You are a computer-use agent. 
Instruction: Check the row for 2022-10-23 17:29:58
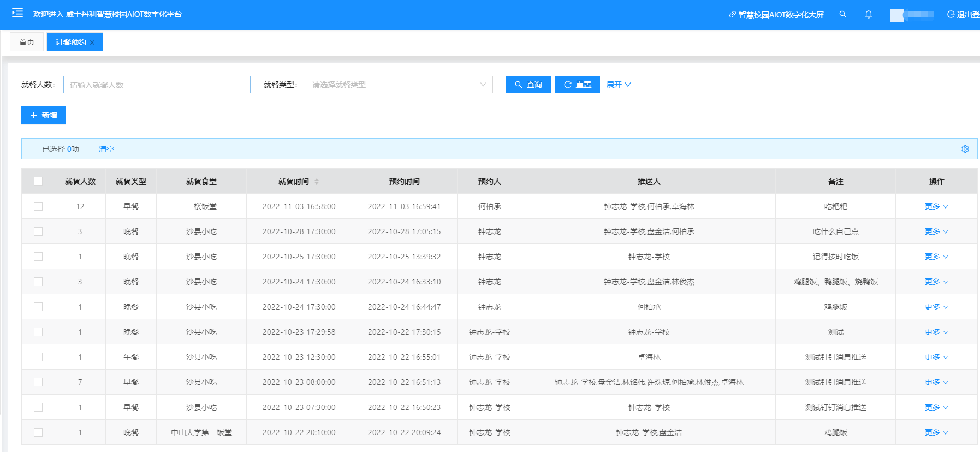point(38,332)
